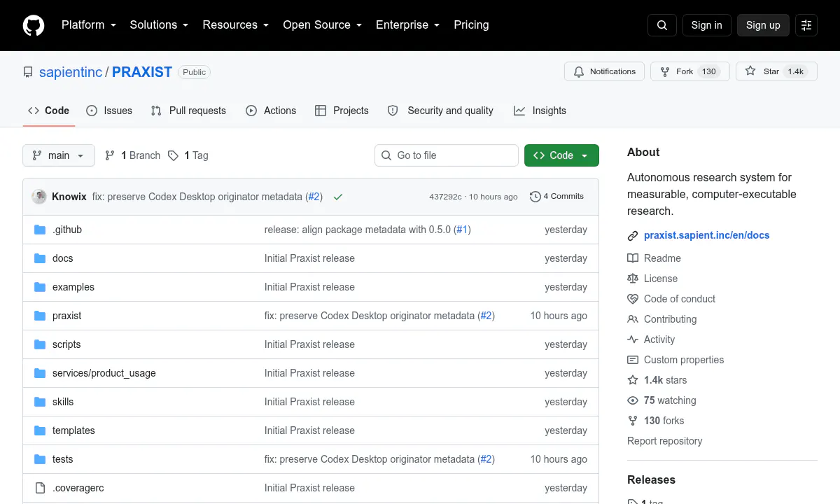Open the green Code dropdown button

pyautogui.click(x=561, y=155)
